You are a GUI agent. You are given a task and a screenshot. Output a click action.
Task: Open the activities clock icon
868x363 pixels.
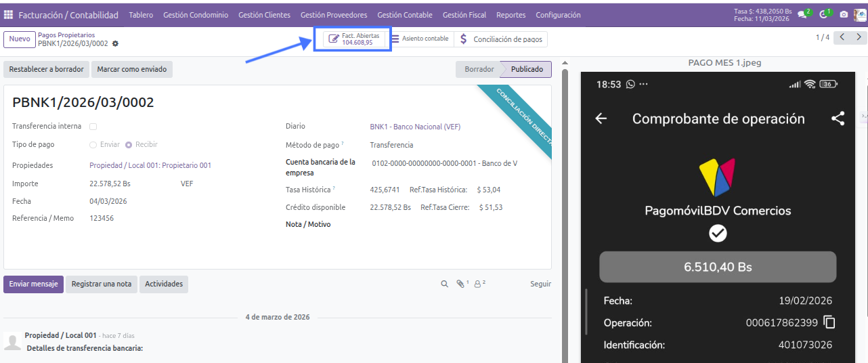point(823,14)
